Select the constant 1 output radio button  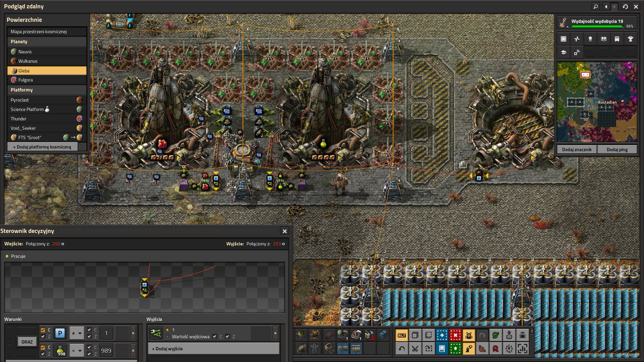point(168,330)
